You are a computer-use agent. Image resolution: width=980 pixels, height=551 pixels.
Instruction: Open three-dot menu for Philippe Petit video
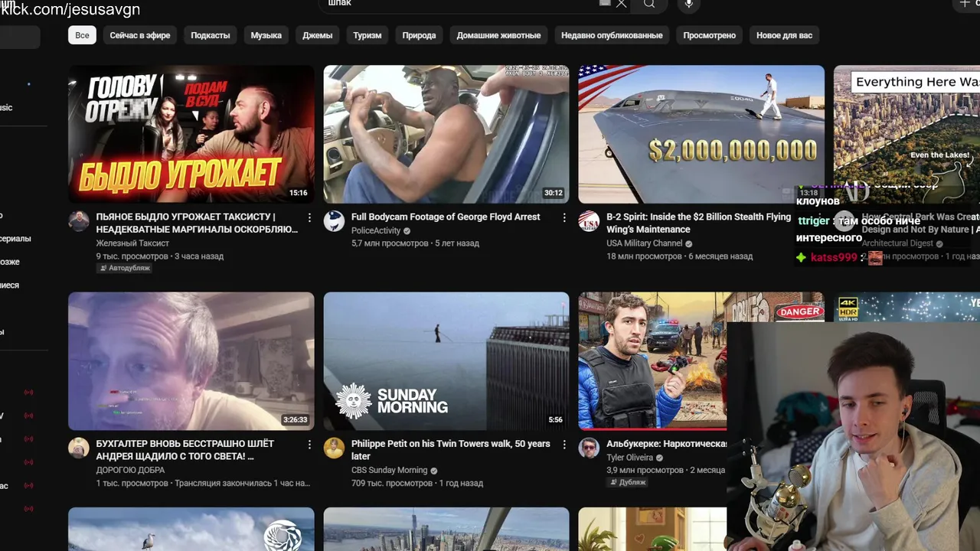pyautogui.click(x=564, y=444)
